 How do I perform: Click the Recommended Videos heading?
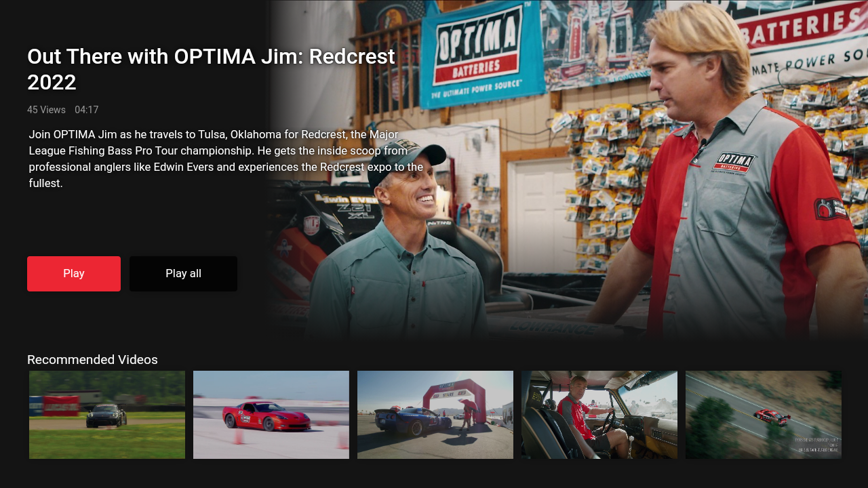pyautogui.click(x=92, y=360)
